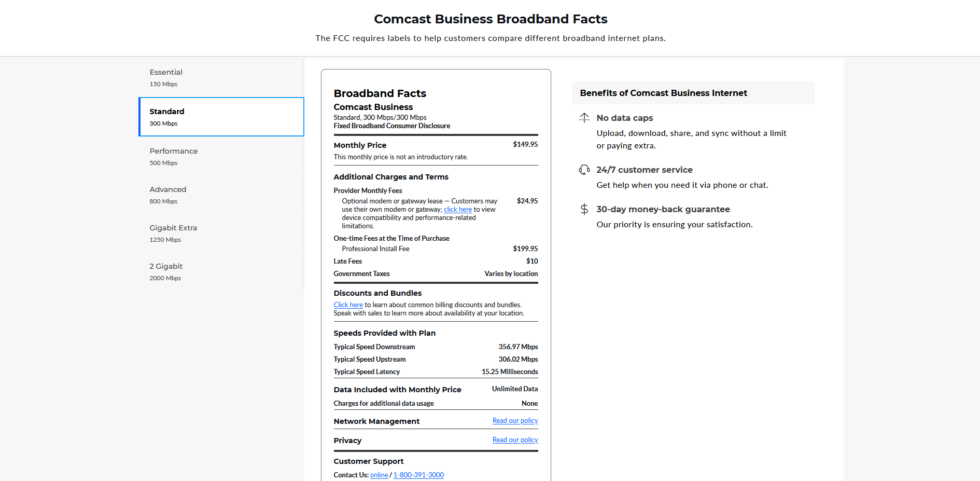980x481 pixels.
Task: Click the $149.95 monthly price value
Action: [x=525, y=145]
